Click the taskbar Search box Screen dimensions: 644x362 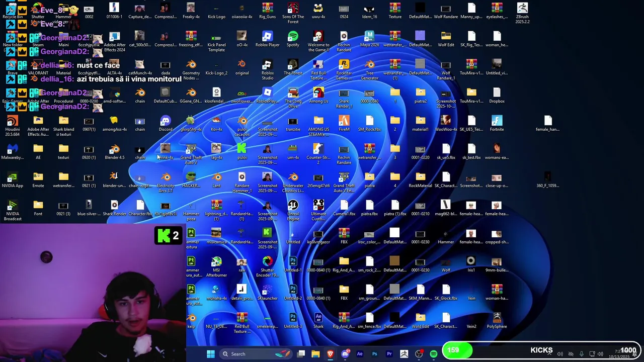pyautogui.click(x=257, y=354)
